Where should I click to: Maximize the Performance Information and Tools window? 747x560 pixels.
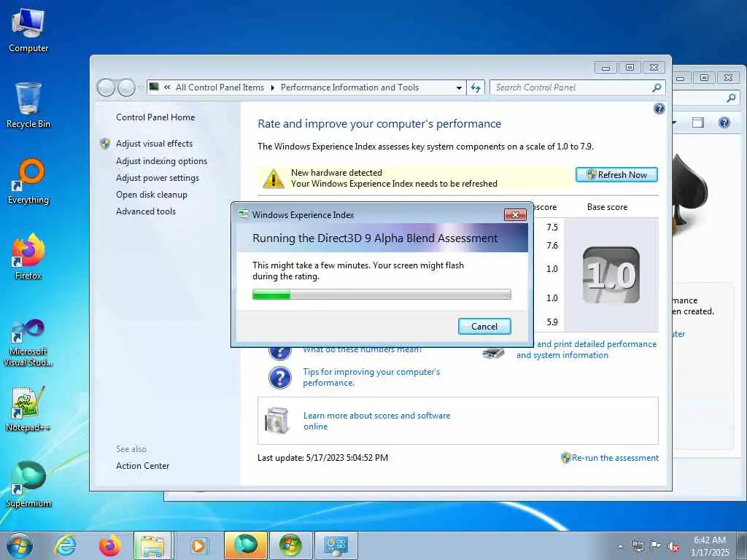click(x=630, y=68)
